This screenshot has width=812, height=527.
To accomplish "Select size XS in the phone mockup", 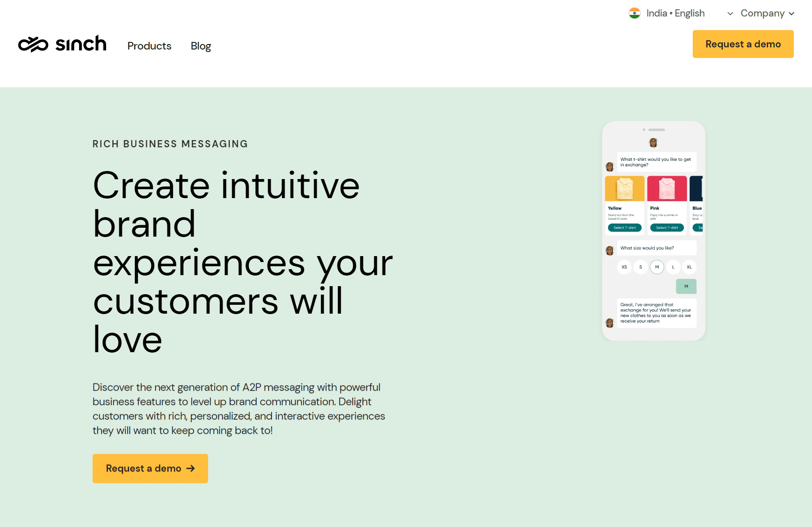I will [624, 267].
